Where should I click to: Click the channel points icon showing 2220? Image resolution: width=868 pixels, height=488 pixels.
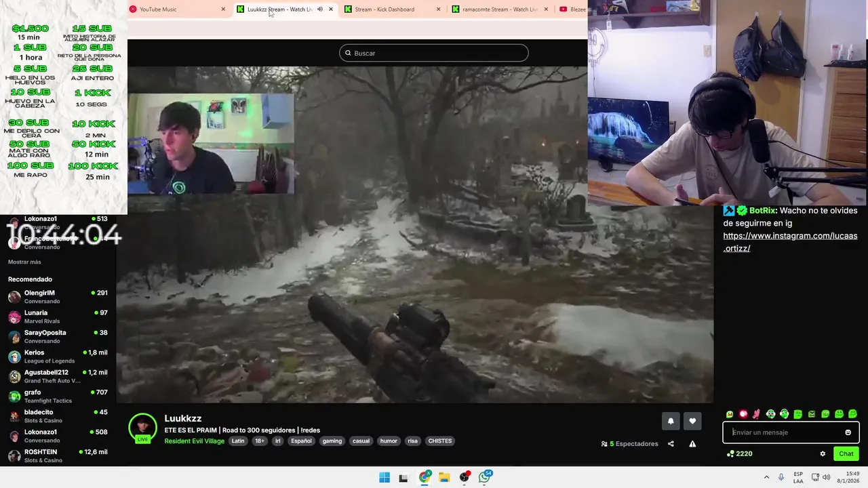tap(730, 453)
